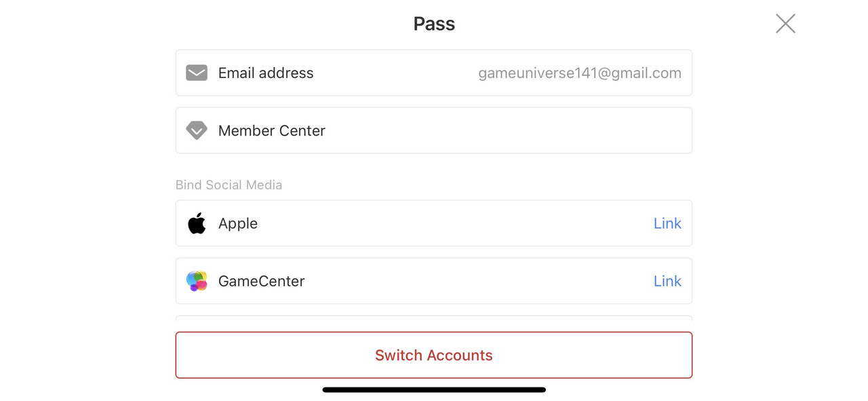Tap the Pass title heading
The image size is (868, 401).
434,24
